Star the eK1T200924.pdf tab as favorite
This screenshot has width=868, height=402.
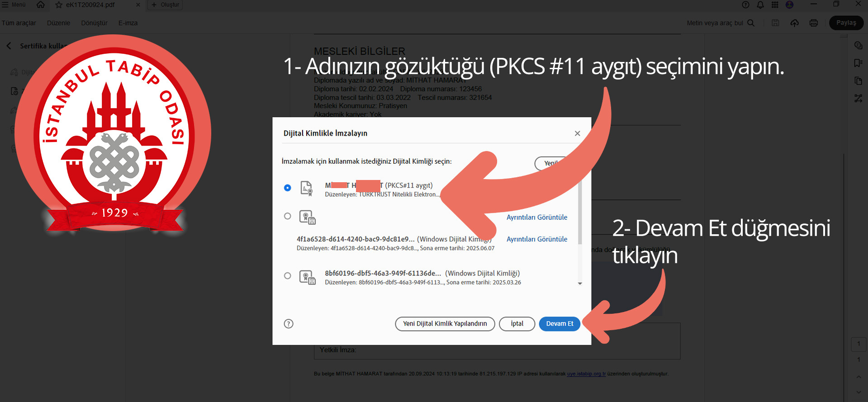(59, 5)
